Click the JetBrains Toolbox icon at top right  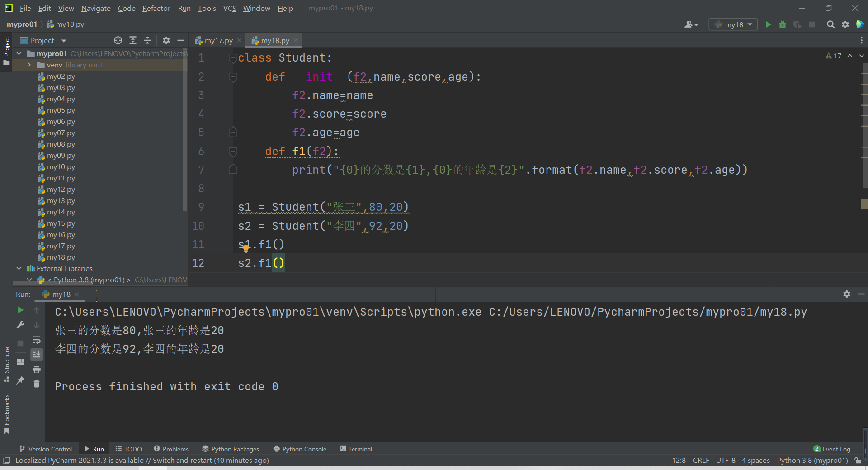click(860, 24)
